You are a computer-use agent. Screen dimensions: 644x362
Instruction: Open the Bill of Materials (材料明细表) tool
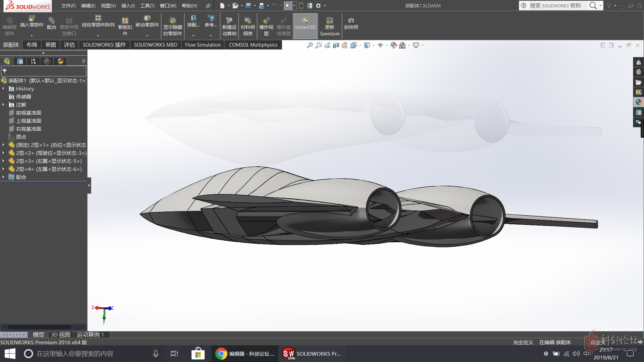[248, 26]
